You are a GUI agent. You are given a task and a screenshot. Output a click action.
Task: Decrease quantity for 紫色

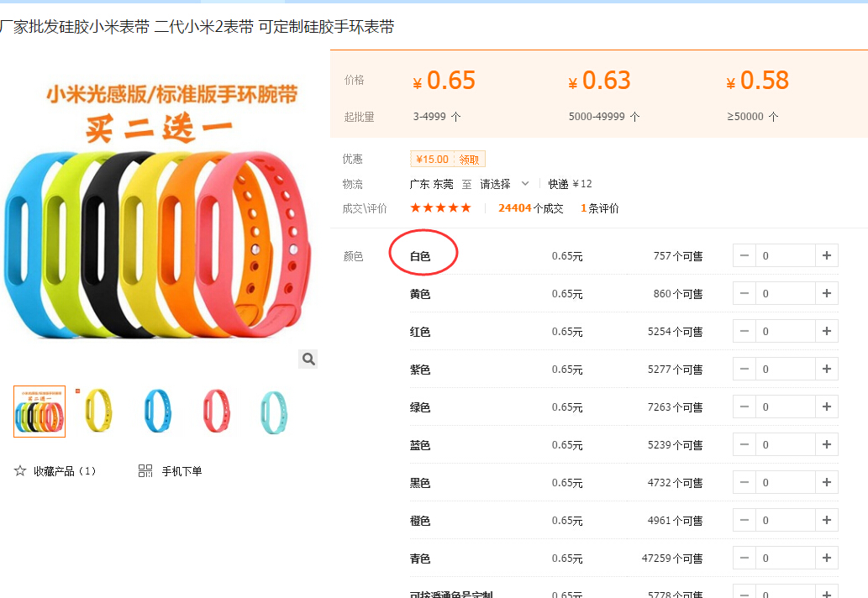tap(744, 369)
